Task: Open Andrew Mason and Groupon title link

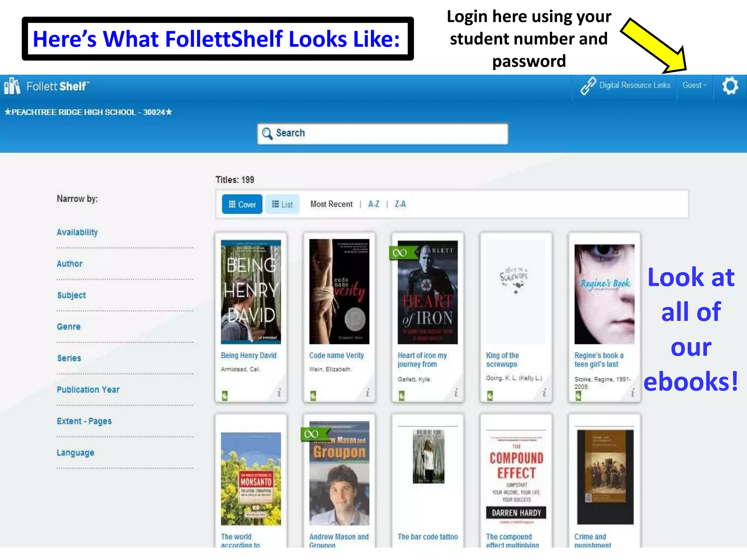Action: 339,540
